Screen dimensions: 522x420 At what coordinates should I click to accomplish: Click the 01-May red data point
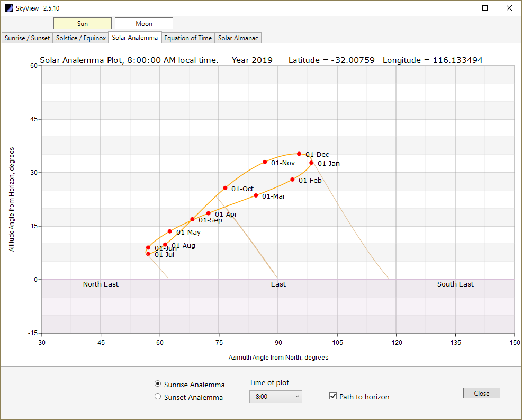170,231
